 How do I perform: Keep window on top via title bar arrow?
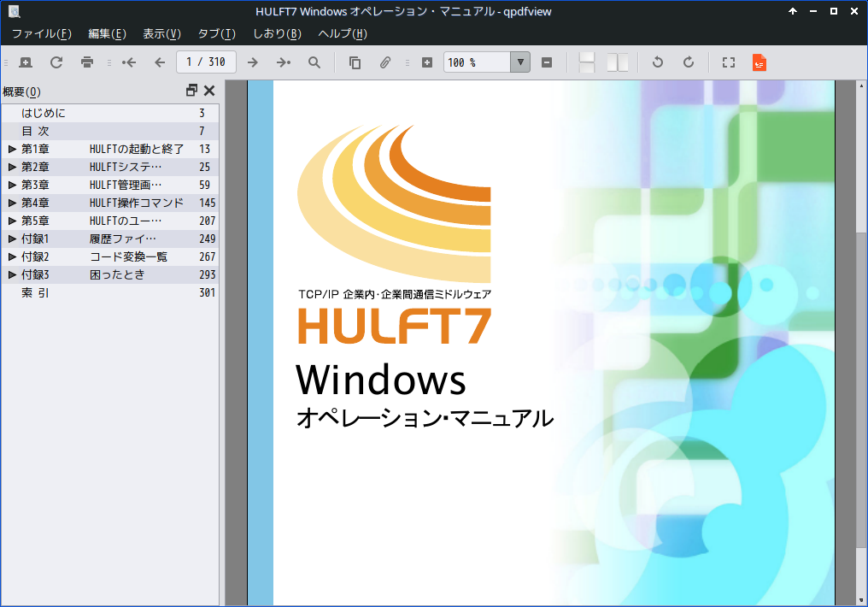click(793, 11)
